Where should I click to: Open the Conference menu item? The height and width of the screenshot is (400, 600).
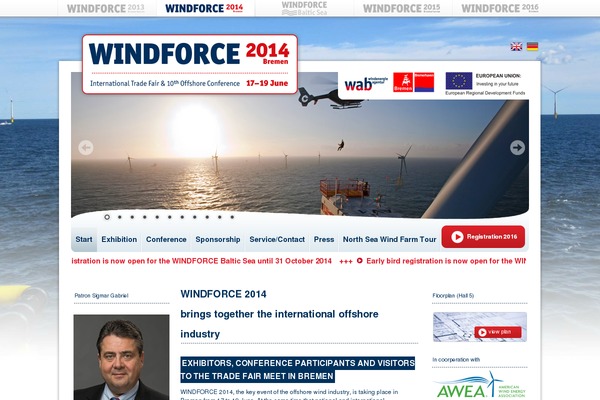pos(166,239)
